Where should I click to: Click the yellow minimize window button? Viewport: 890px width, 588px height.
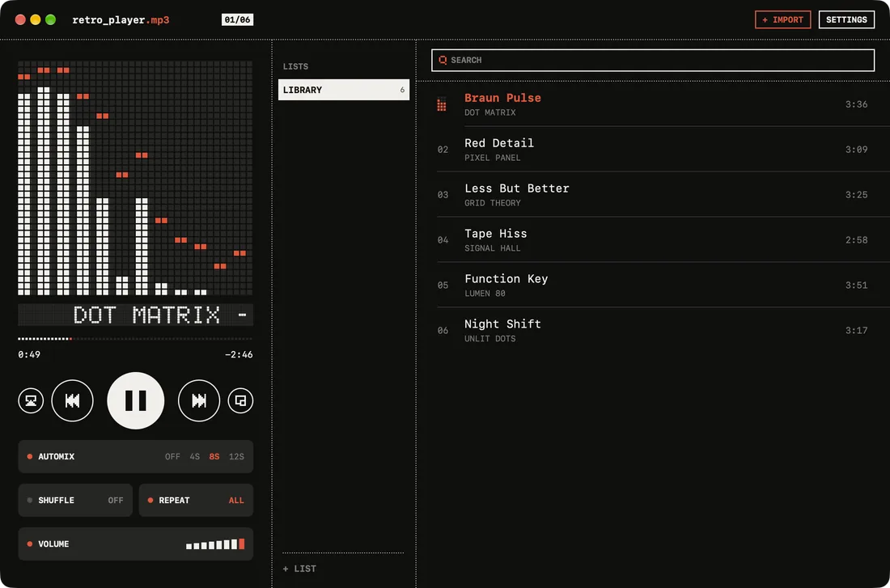pyautogui.click(x=35, y=20)
